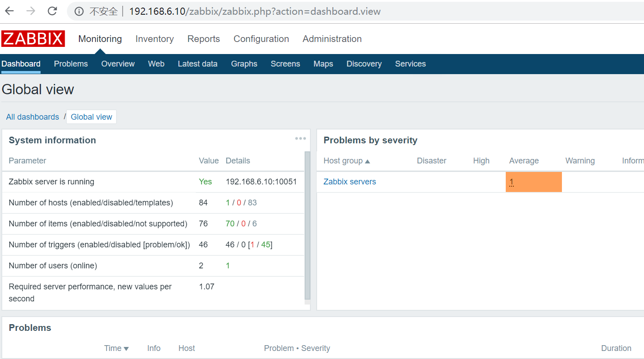The width and height of the screenshot is (644, 359).
Task: Click the System information widget scrollbar
Action: [307, 225]
